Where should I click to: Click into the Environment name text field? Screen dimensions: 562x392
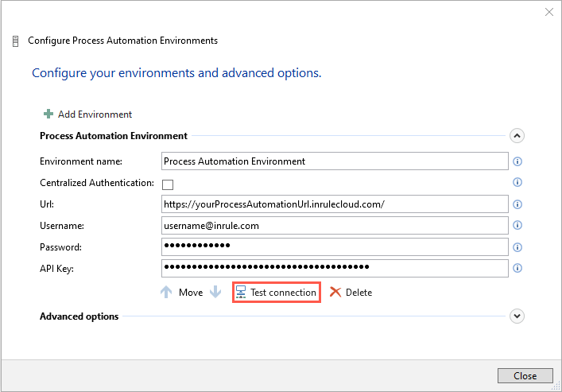[334, 161]
